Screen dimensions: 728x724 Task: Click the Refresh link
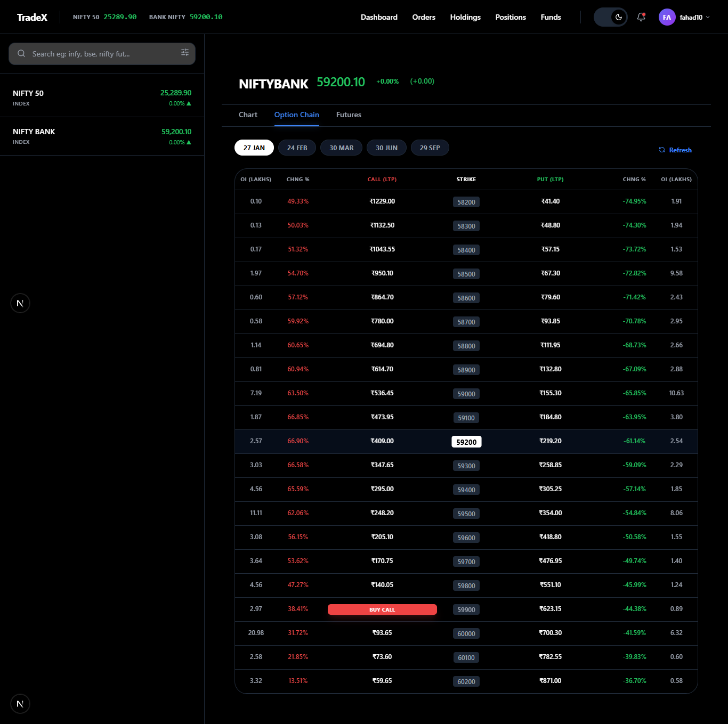[675, 150]
